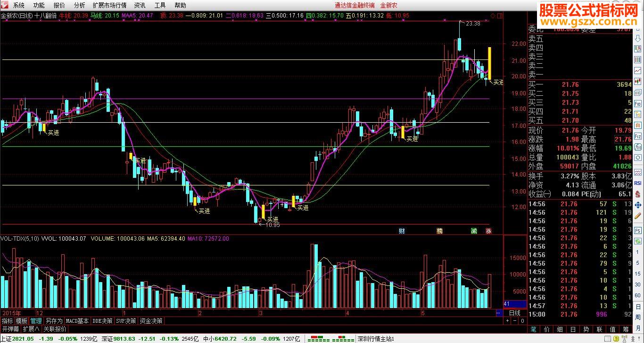Open the 工具 menu
Viewport: 644px width, 343px height.
pos(160,5)
